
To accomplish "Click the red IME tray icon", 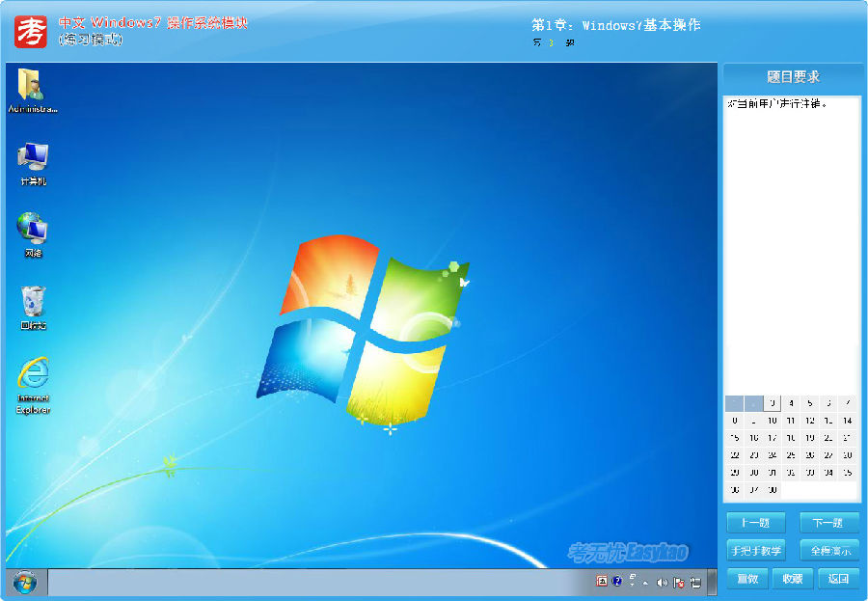I will [x=602, y=581].
